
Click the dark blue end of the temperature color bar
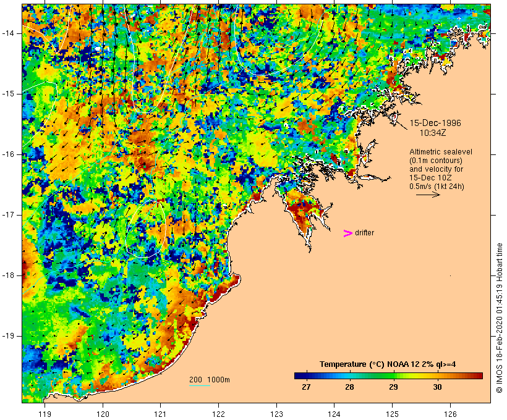click(x=299, y=376)
